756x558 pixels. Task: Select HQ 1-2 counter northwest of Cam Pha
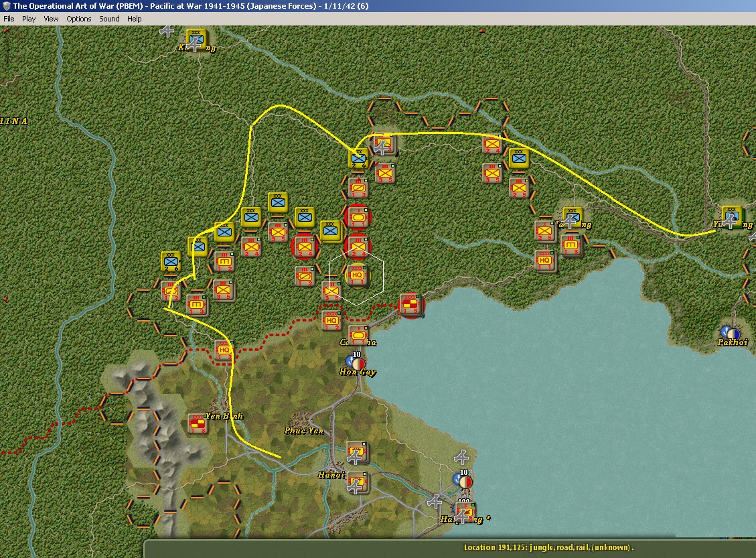[331, 321]
